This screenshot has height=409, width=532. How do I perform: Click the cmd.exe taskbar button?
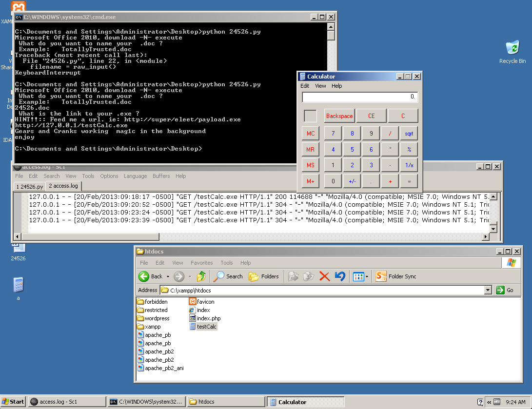tap(147, 402)
